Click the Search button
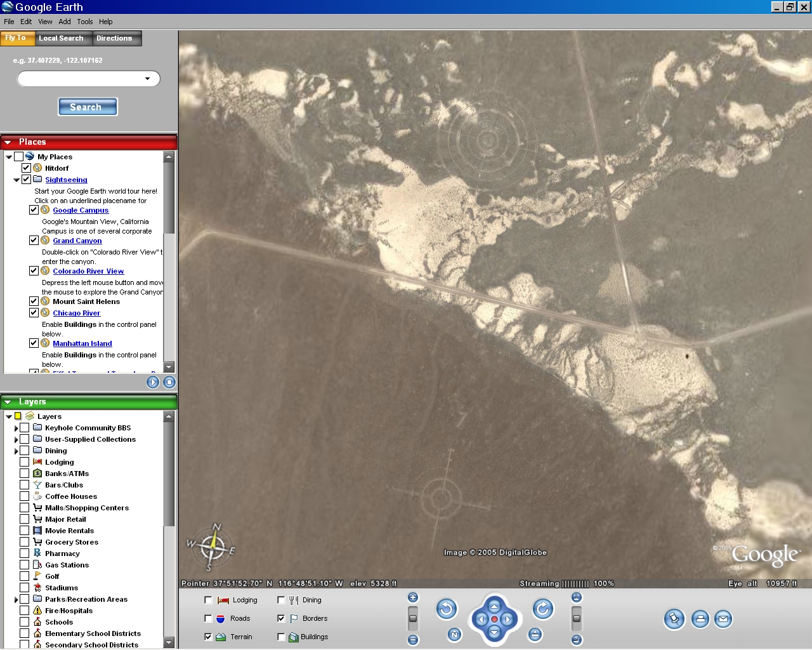Image resolution: width=812 pixels, height=650 pixels. [88, 107]
